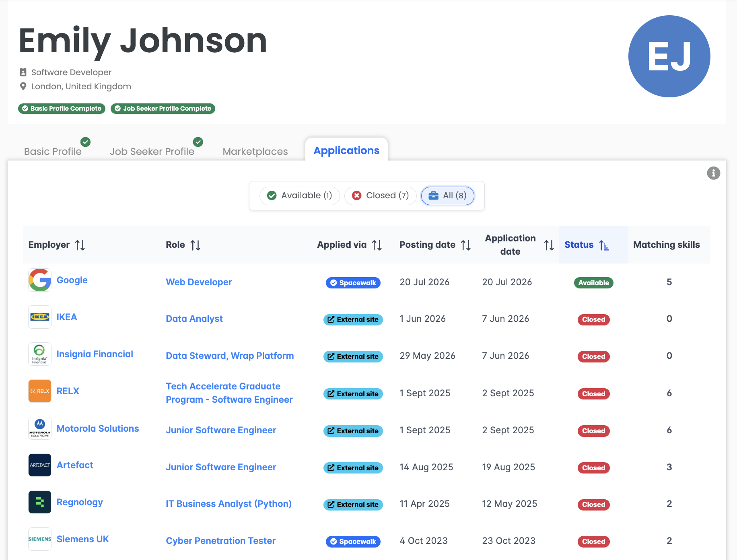
Task: Open the IKEA company logo
Action: pyautogui.click(x=40, y=317)
